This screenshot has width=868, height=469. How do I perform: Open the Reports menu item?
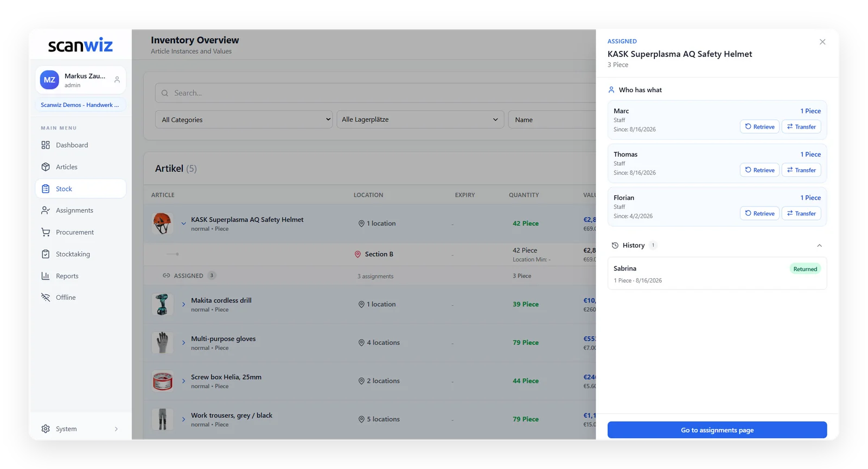click(x=80, y=276)
